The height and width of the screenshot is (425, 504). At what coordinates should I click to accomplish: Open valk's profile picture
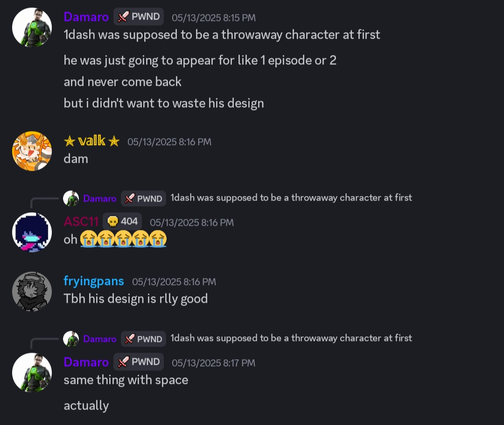pos(32,151)
